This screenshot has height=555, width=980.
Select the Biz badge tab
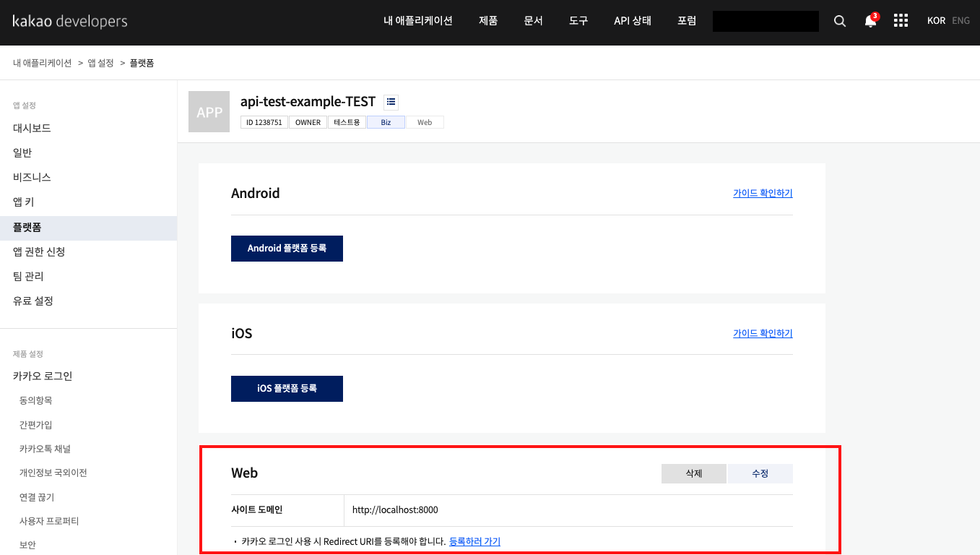tap(386, 121)
